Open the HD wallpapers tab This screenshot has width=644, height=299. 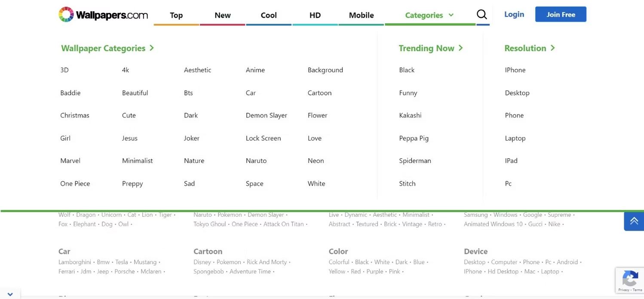(x=315, y=15)
